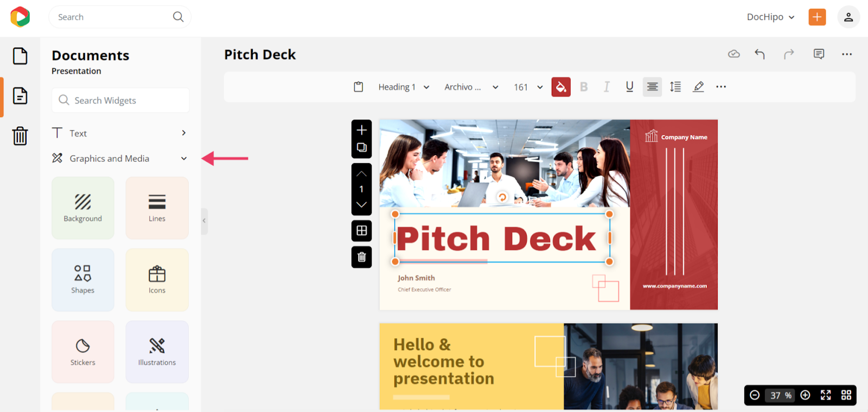
Task: Open the blank document sidebar icon
Action: click(20, 56)
